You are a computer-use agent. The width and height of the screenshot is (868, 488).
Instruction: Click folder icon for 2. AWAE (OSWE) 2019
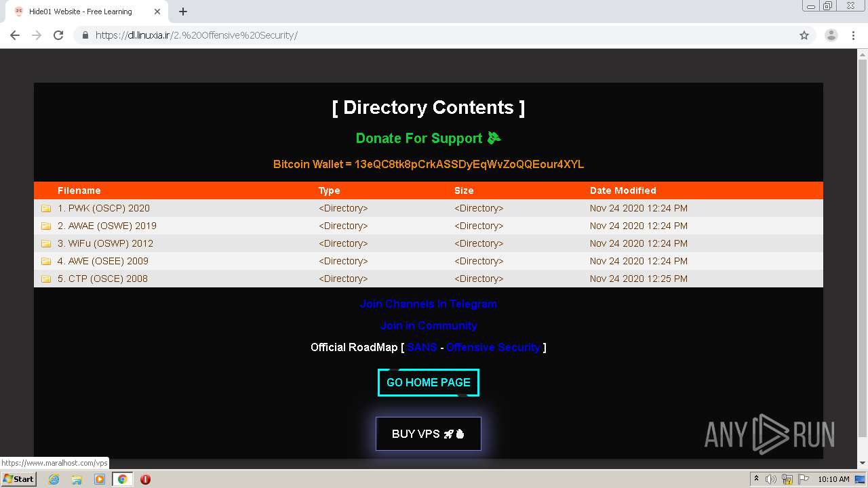[46, 226]
